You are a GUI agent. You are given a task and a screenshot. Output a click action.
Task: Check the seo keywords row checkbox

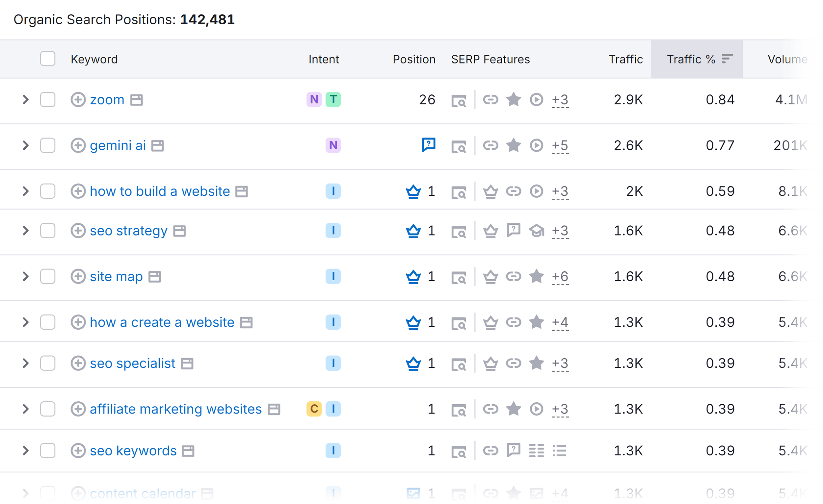[x=48, y=451]
